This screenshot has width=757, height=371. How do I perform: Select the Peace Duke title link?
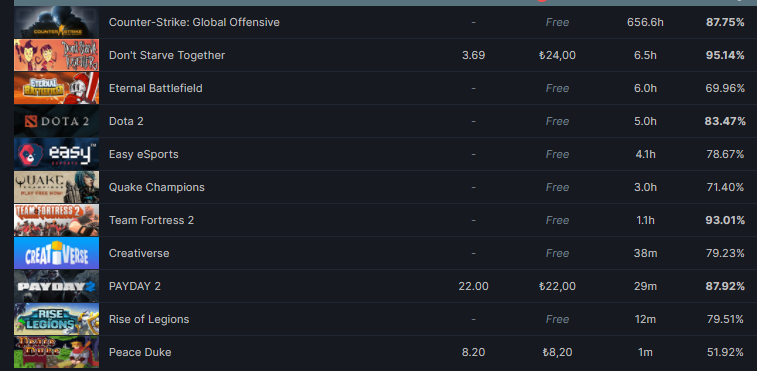click(140, 352)
